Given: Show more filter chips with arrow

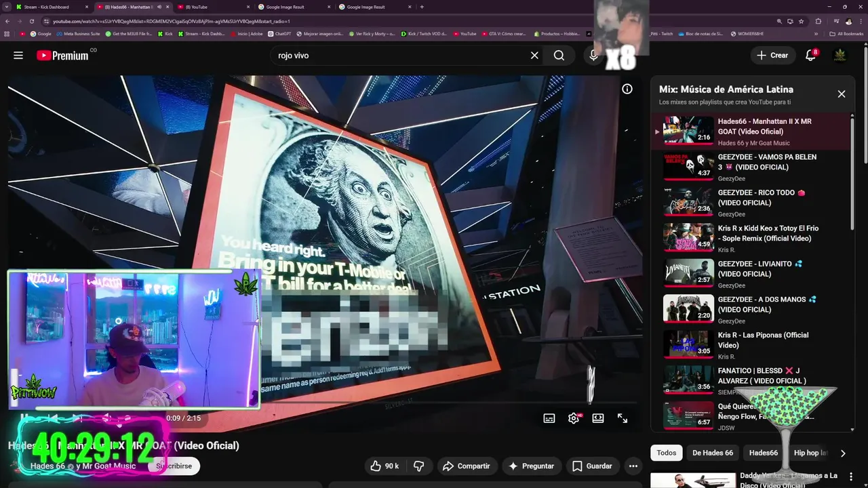Looking at the screenshot, I should pyautogui.click(x=843, y=453).
